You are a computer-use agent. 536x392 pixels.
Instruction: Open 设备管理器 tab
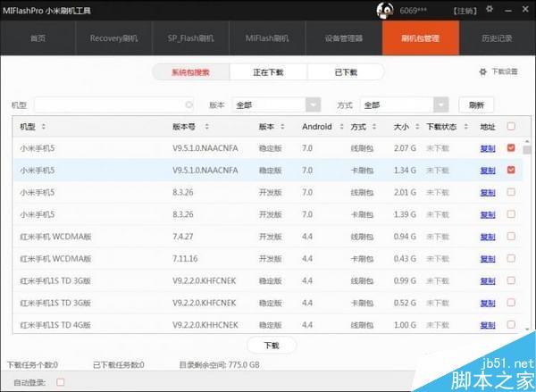click(344, 38)
